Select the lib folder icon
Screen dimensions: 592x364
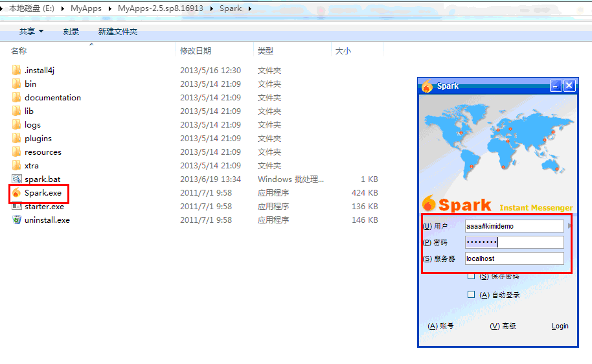(x=16, y=111)
